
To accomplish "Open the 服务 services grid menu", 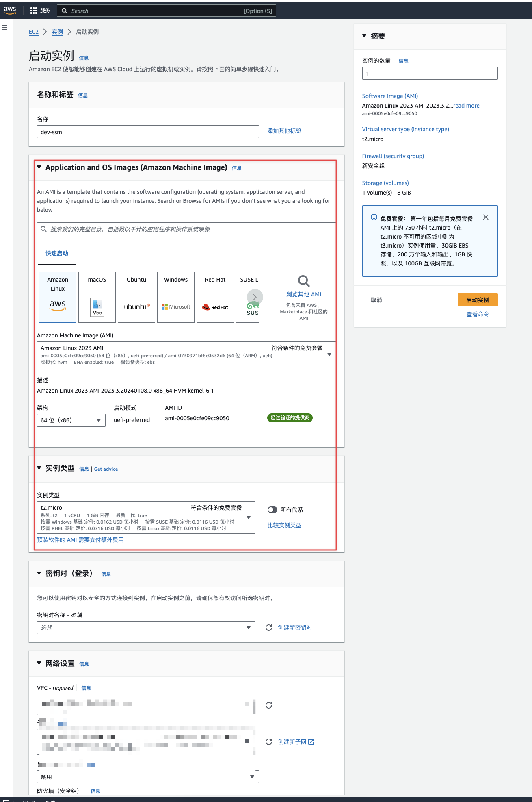I will [40, 11].
